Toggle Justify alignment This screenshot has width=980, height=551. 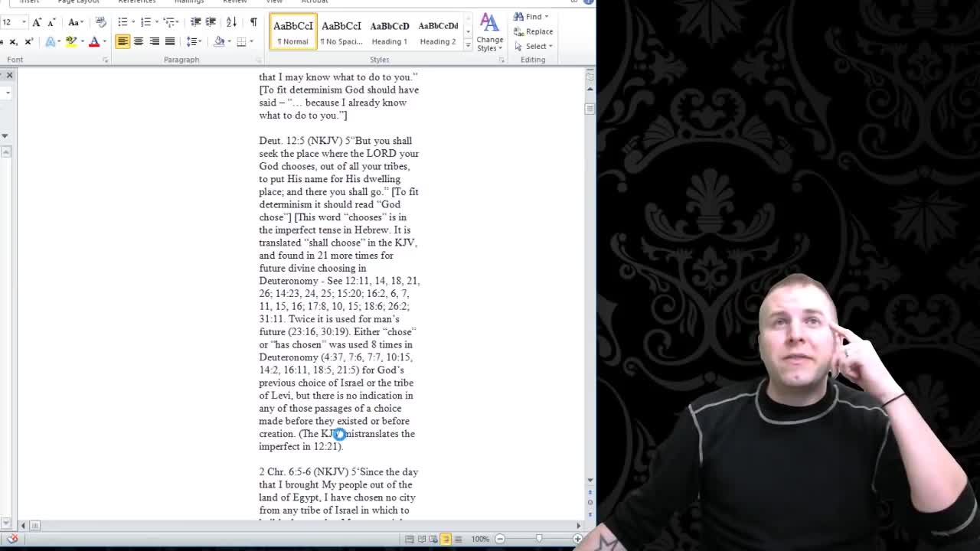tap(170, 41)
